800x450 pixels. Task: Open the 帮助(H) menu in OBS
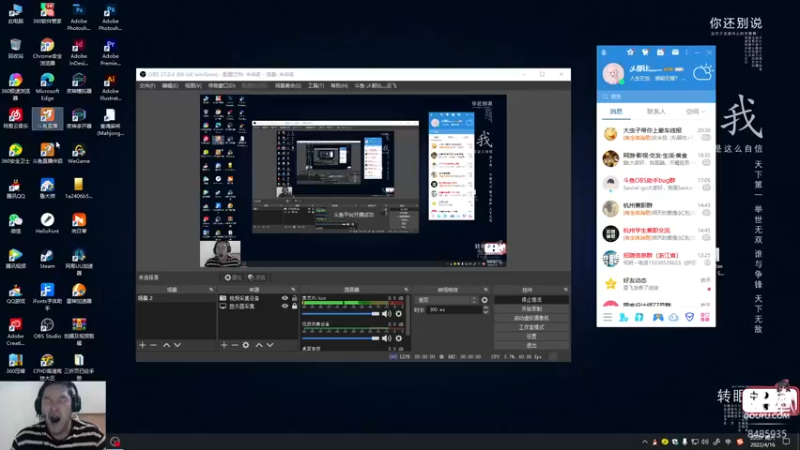click(x=339, y=86)
